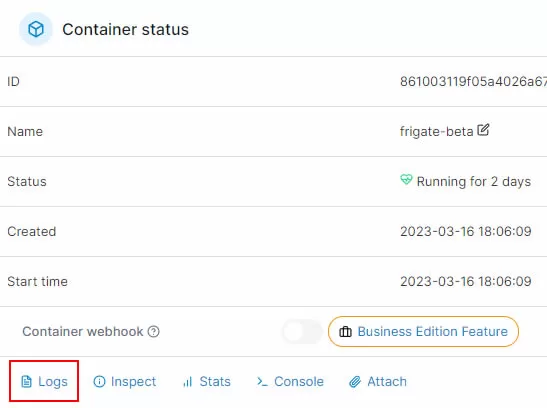
Task: Click the healthy heart status icon
Action: click(406, 180)
